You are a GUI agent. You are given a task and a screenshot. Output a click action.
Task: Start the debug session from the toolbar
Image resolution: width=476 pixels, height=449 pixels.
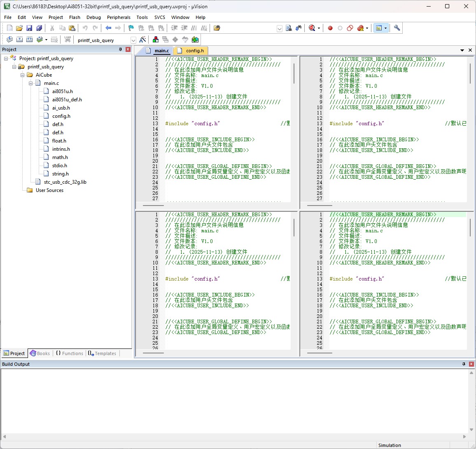click(x=312, y=28)
